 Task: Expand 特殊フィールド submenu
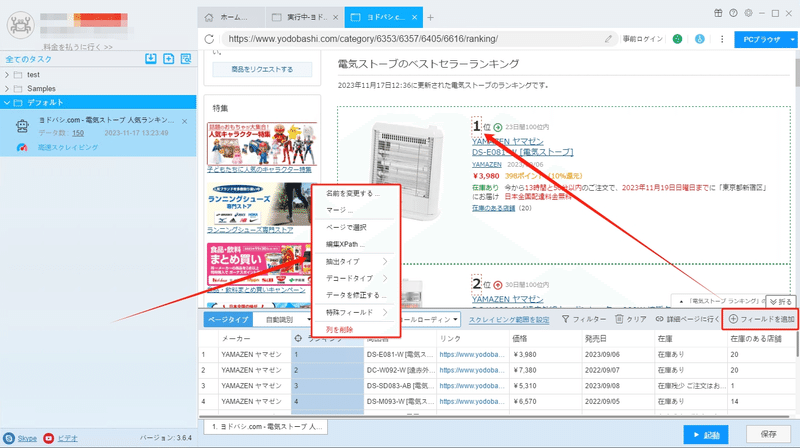pyautogui.click(x=356, y=312)
